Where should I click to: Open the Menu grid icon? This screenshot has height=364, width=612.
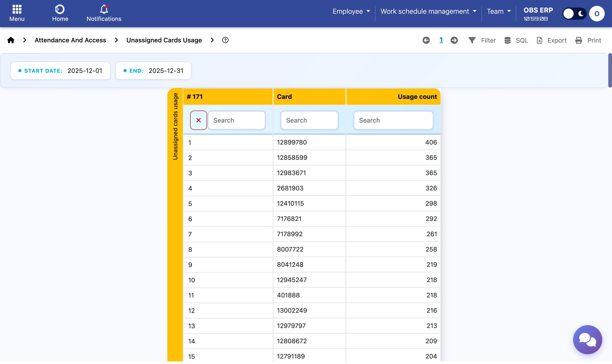coord(17,10)
